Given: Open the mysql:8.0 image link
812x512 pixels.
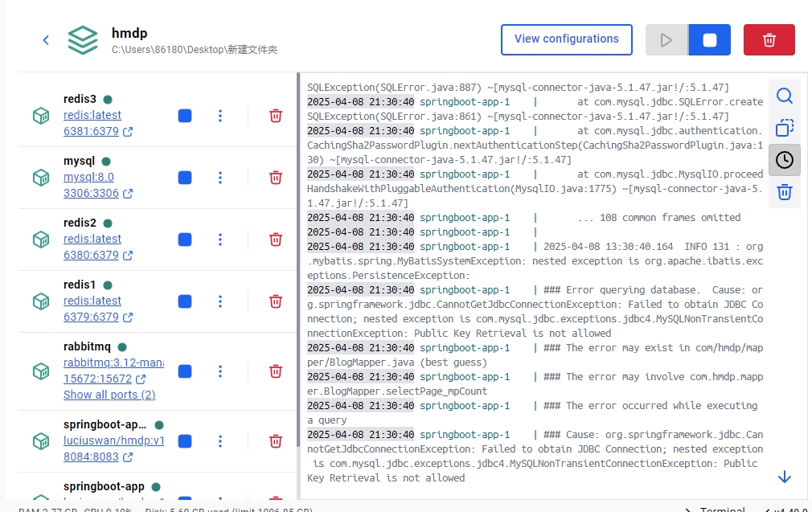Looking at the screenshot, I should tap(88, 177).
